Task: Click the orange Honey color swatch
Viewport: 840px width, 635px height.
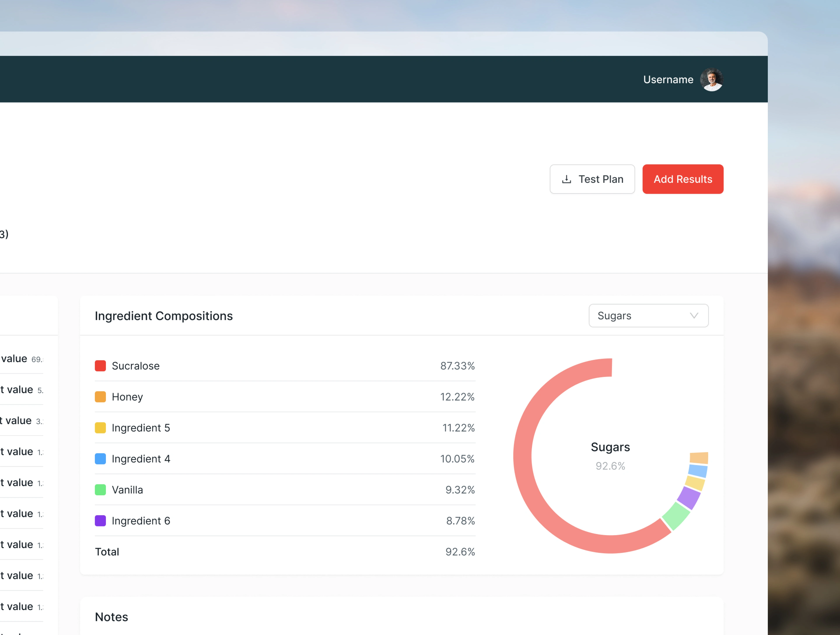Action: coord(100,397)
